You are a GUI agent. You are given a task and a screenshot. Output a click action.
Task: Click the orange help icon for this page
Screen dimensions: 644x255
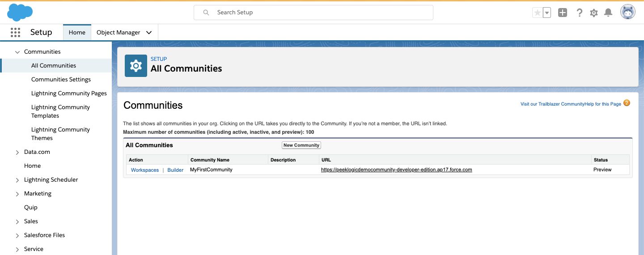point(627,103)
